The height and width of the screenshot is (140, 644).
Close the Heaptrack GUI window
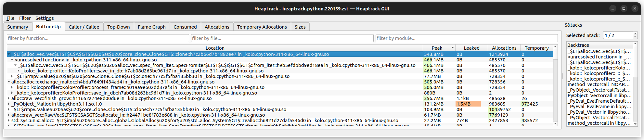(x=635, y=8)
